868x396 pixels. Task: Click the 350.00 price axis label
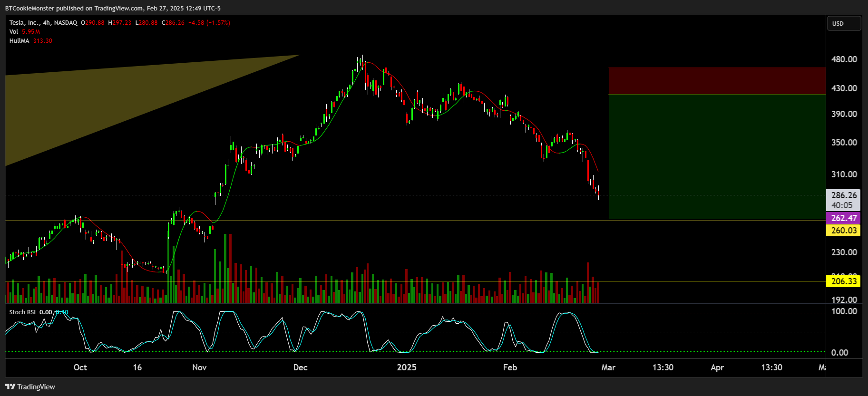[844, 143]
